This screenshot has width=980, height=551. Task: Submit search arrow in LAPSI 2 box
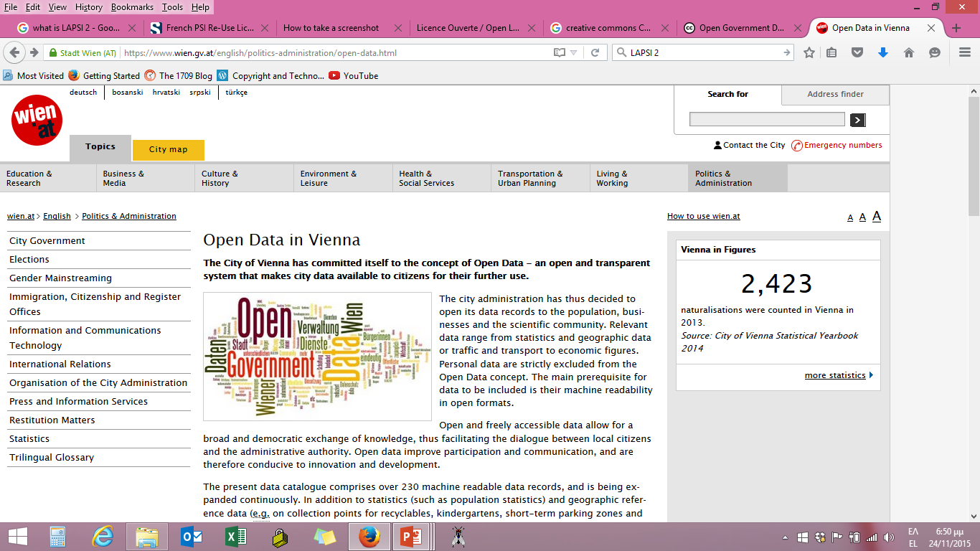point(787,52)
